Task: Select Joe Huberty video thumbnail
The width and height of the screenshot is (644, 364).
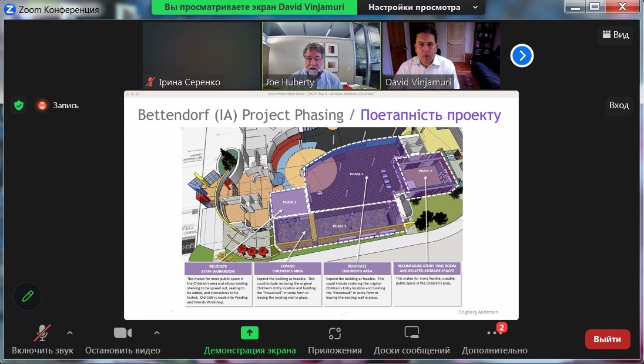Action: [x=321, y=55]
